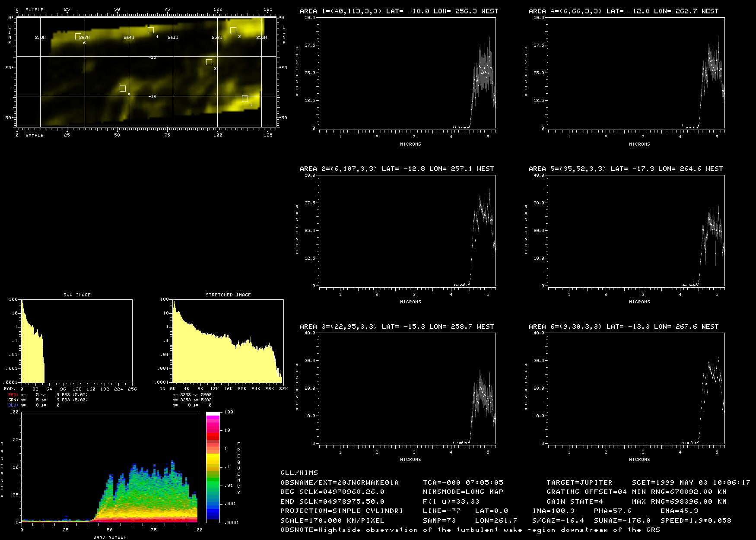756x540 pixels.
Task: Click the GAIN STATE=4 entry
Action: pos(575,501)
